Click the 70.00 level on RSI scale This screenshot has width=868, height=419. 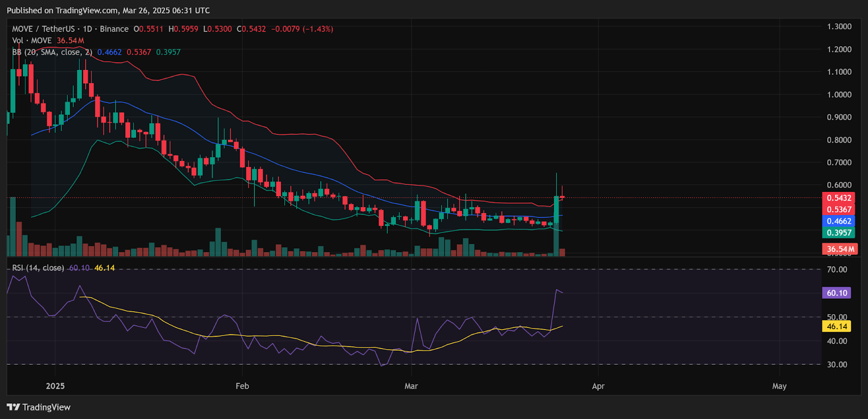(x=837, y=269)
